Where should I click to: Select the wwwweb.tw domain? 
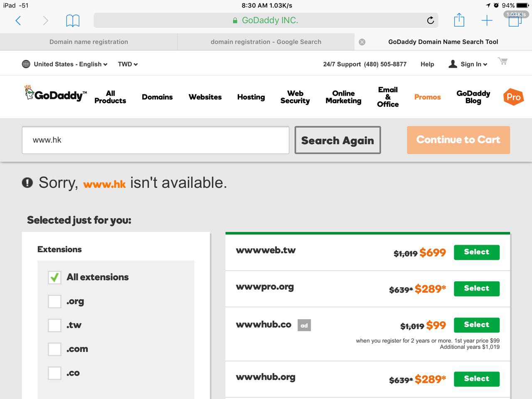(x=477, y=252)
